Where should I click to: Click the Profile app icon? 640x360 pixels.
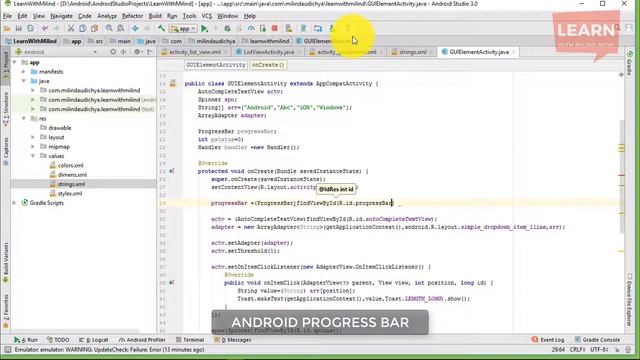click(x=251, y=29)
